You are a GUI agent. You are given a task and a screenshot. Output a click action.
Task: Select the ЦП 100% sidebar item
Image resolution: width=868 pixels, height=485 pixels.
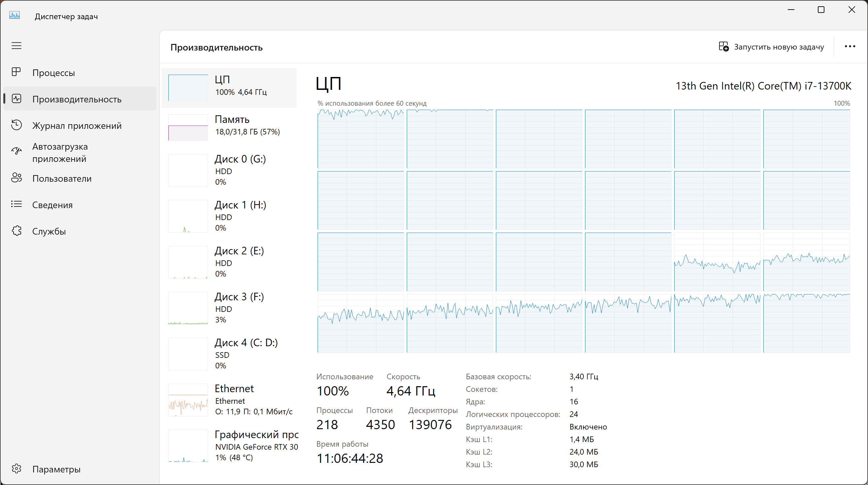(229, 87)
